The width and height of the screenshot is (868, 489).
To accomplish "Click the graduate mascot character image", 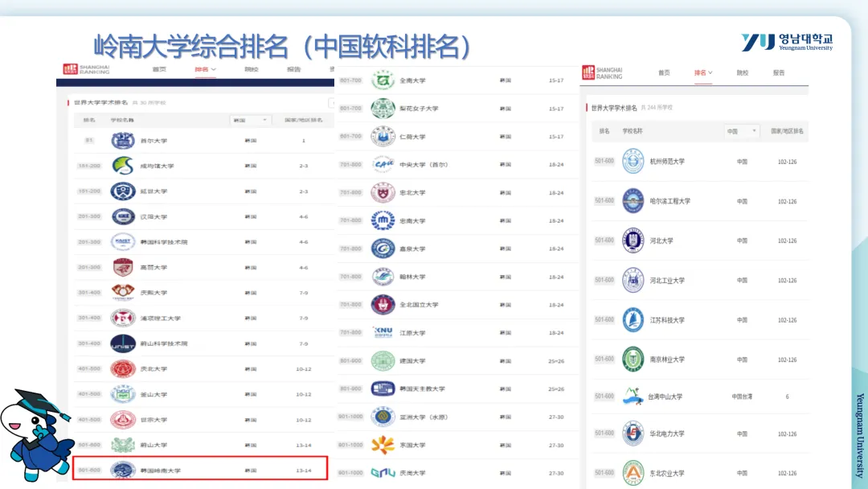I will click(36, 435).
